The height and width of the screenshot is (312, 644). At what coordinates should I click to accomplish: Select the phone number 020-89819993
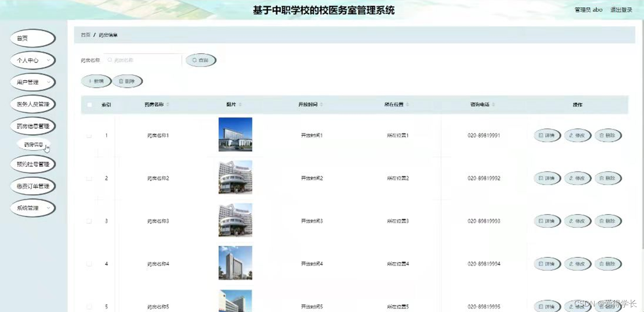point(484,221)
